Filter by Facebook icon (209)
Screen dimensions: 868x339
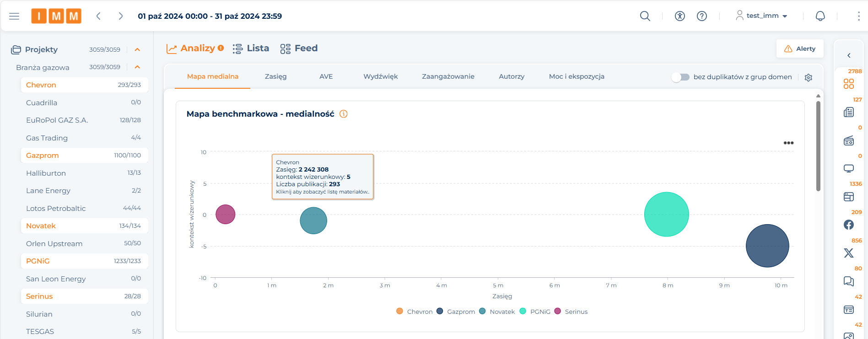849,225
